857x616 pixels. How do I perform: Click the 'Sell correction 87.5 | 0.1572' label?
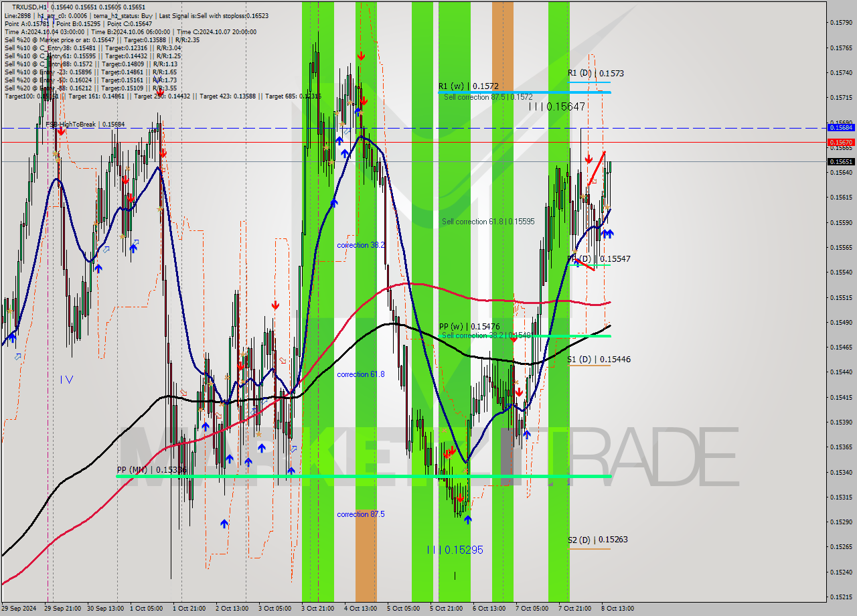(488, 97)
